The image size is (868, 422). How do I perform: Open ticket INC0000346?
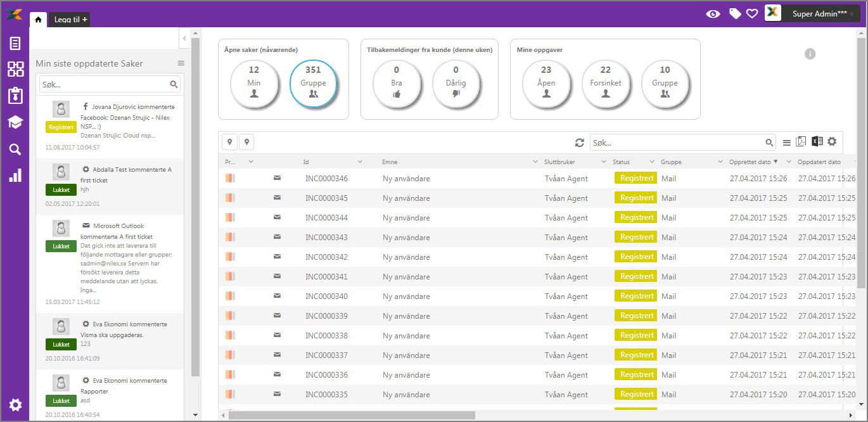(x=326, y=179)
